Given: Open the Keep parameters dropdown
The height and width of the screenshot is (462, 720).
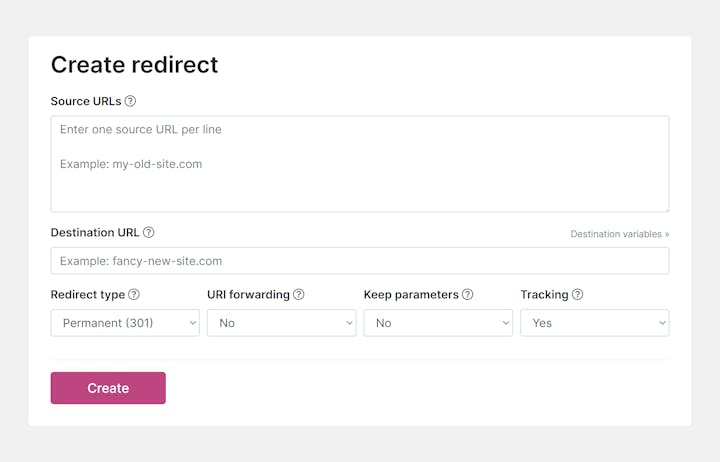Looking at the screenshot, I should (438, 323).
